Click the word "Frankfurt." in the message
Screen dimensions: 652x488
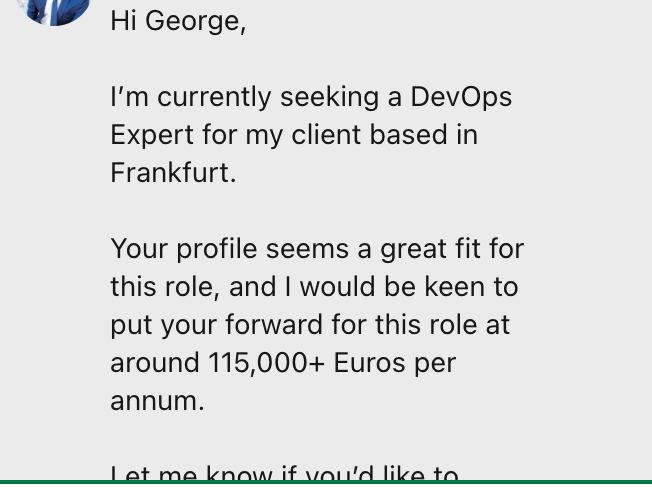173,173
